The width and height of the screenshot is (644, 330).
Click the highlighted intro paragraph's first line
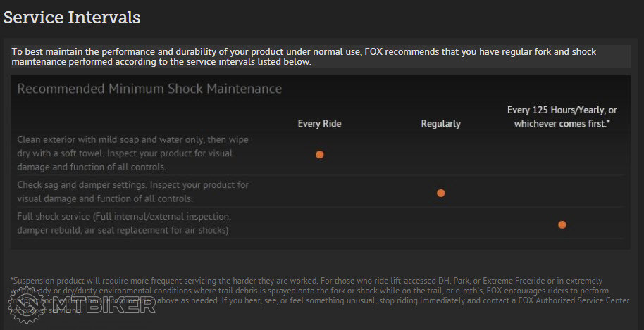tap(304, 52)
